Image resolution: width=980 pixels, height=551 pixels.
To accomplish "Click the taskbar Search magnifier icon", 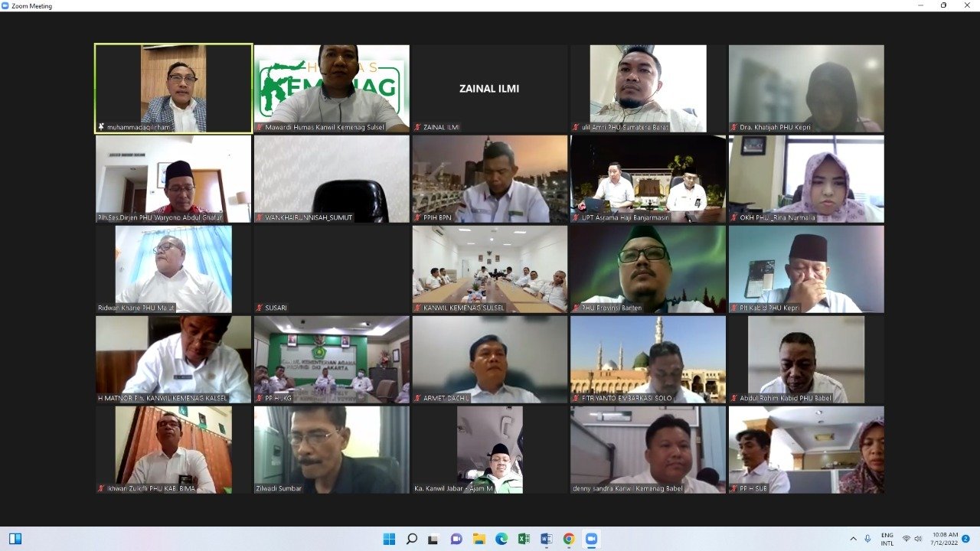I will [x=411, y=539].
